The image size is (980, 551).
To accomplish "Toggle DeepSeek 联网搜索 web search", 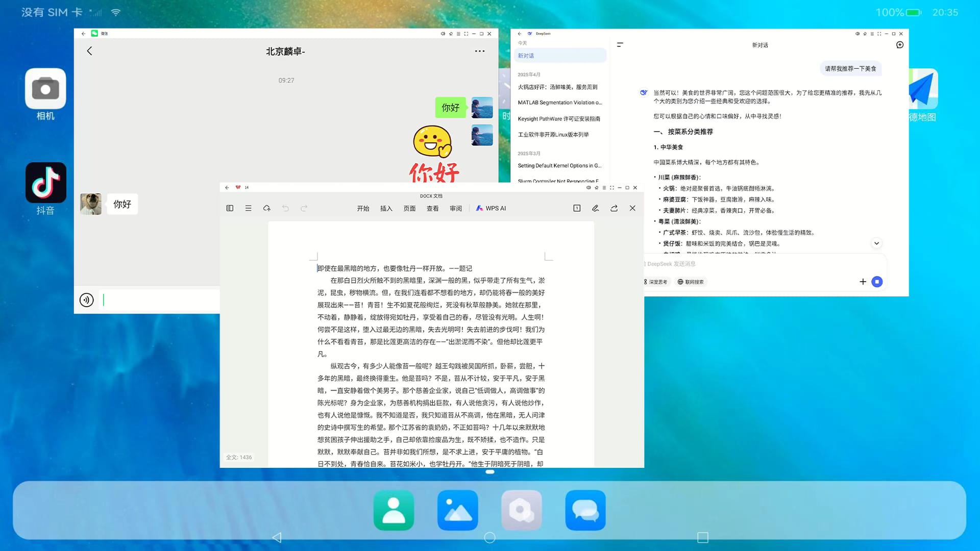I will 691,282.
